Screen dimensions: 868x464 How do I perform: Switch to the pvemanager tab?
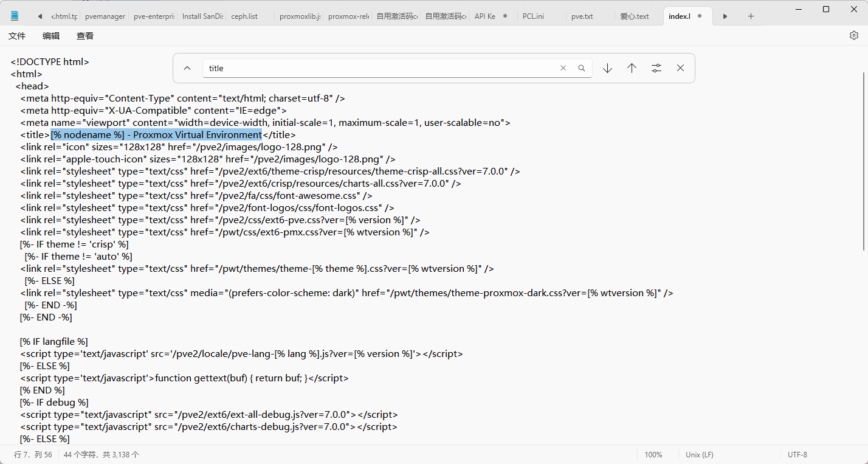(x=105, y=16)
